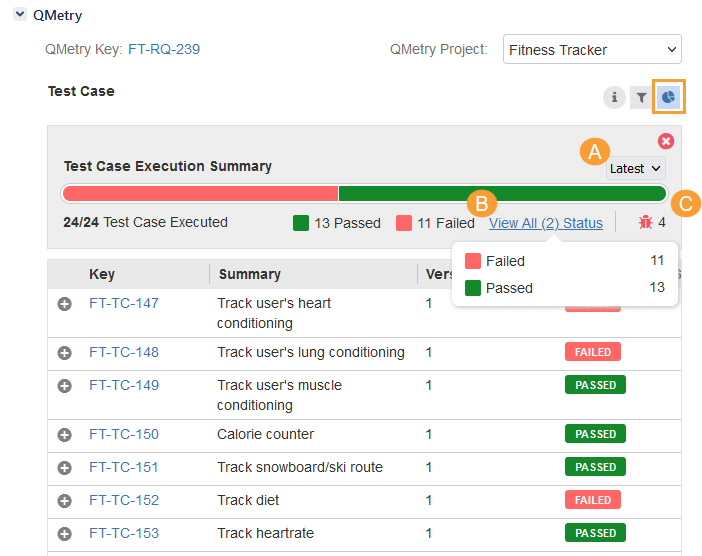The image size is (702, 556).
Task: Open the filter icon for test cases
Action: click(x=641, y=98)
